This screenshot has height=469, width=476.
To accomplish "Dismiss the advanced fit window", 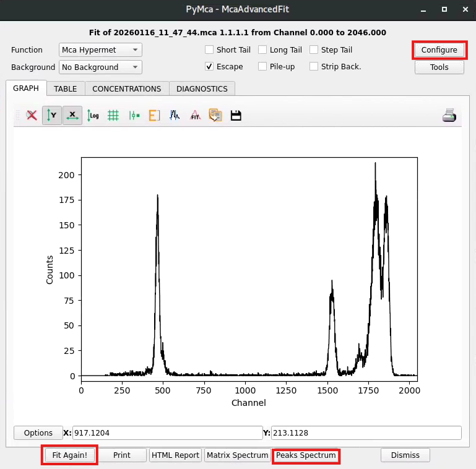I will point(405,455).
